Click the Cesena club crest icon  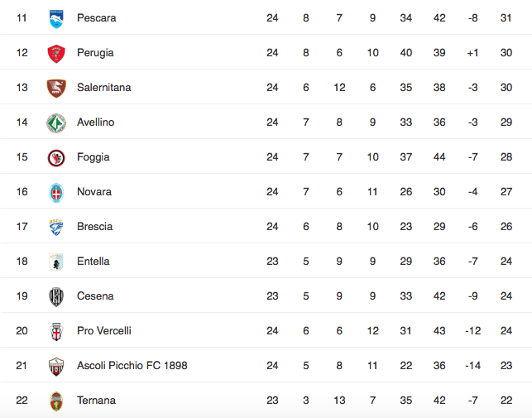(56, 296)
